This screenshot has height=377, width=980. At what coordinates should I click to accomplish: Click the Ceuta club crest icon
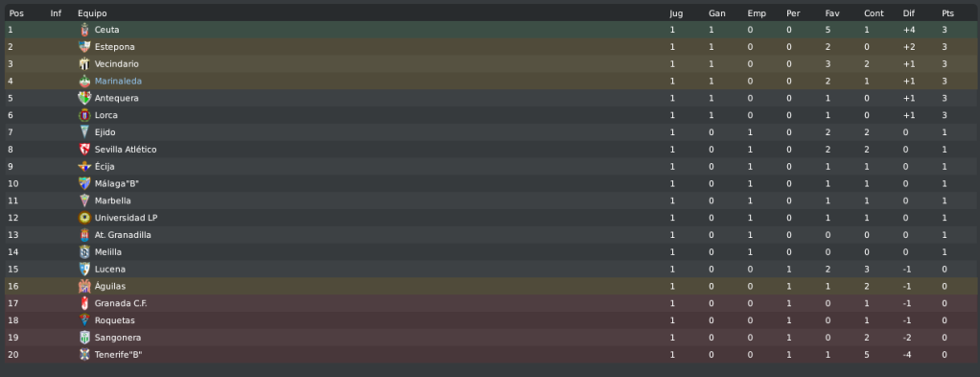point(84,30)
